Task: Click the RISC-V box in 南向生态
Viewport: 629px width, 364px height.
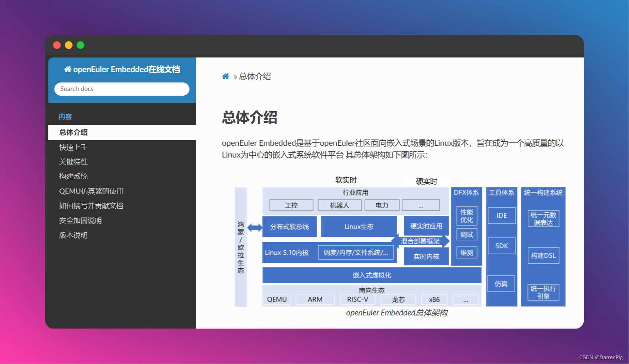Action: 358,300
